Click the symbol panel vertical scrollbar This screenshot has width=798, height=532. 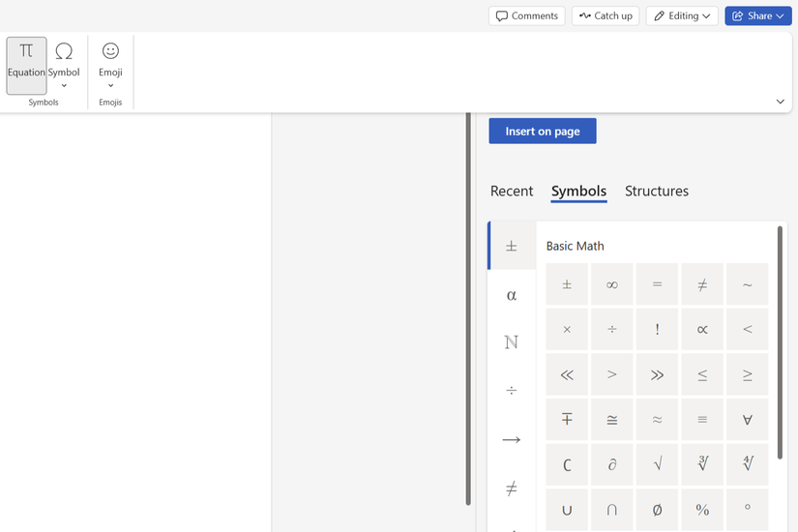tap(780, 329)
